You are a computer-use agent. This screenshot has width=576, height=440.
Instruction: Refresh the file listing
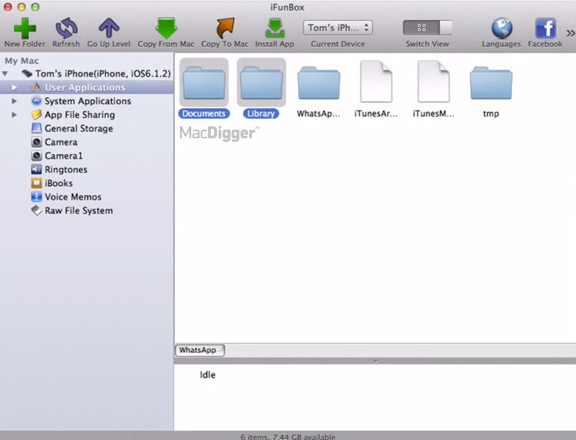(x=66, y=28)
